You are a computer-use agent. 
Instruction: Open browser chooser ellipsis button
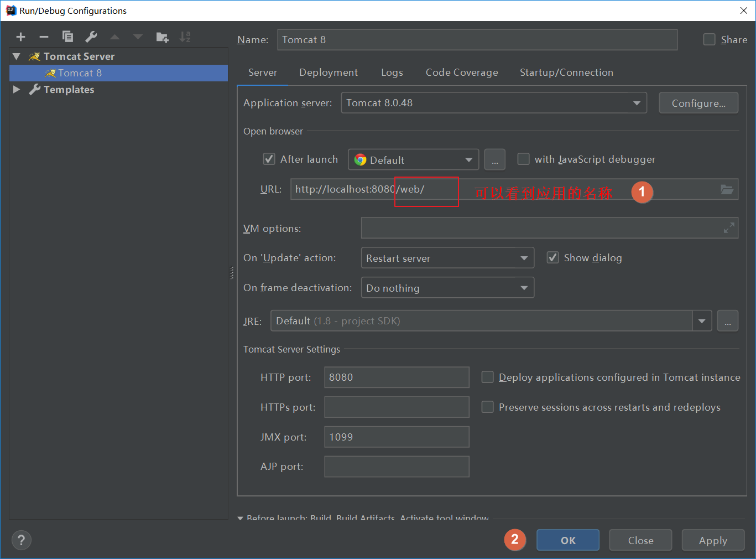(495, 160)
